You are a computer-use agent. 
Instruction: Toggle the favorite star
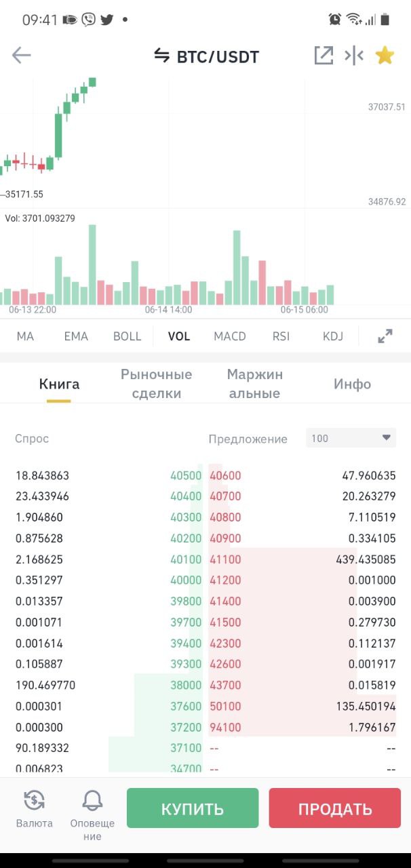point(385,56)
